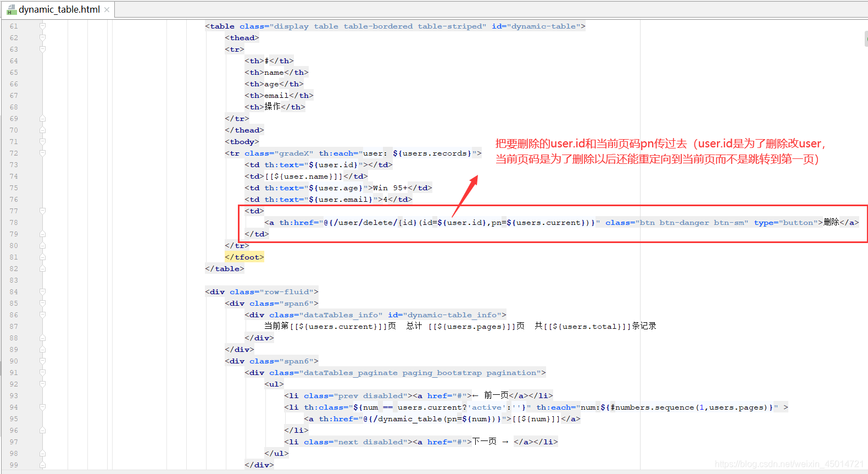The width and height of the screenshot is (868, 474).
Task: Click the HTML file icon on the tab
Action: coord(12,9)
